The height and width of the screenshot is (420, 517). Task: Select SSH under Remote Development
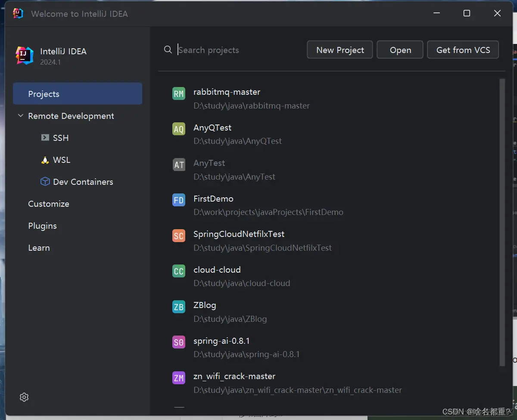tap(61, 138)
